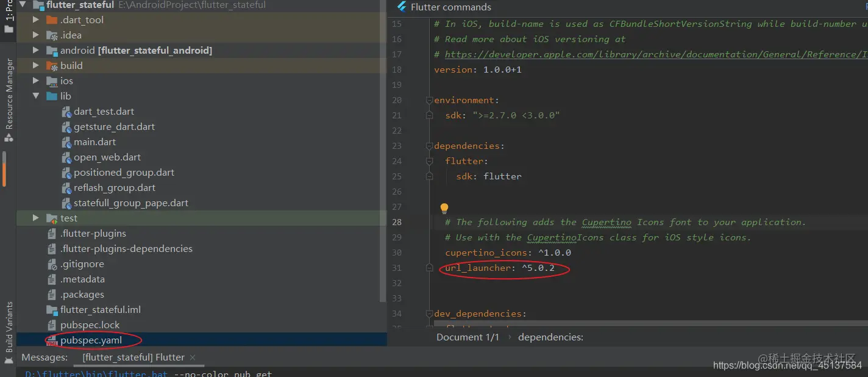This screenshot has width=868, height=377.
Task: Close the [flutter_stateful] Flutter messages tab
Action: [193, 357]
